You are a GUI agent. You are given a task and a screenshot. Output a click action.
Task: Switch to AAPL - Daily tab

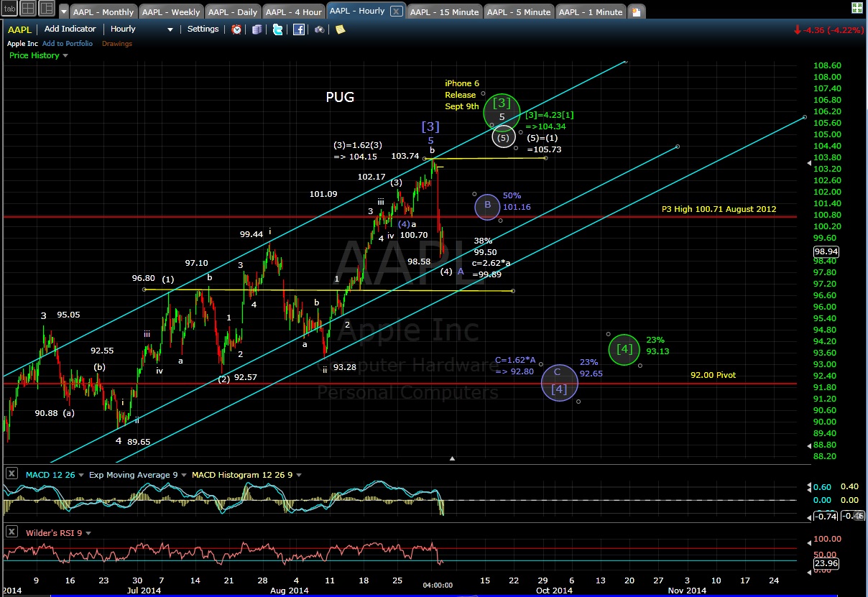click(x=231, y=12)
